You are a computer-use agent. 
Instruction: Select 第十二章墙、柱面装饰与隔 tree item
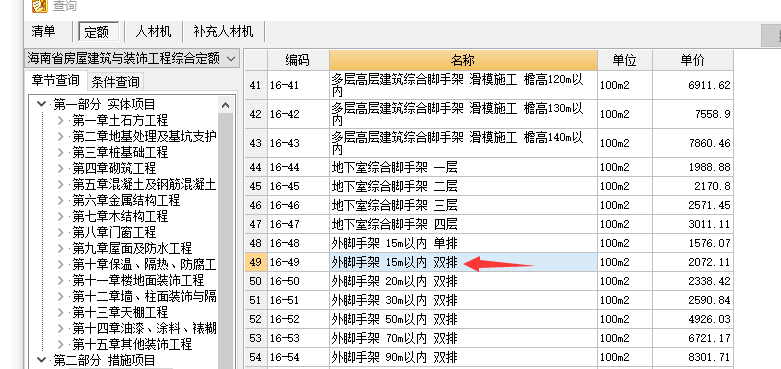pyautogui.click(x=144, y=296)
